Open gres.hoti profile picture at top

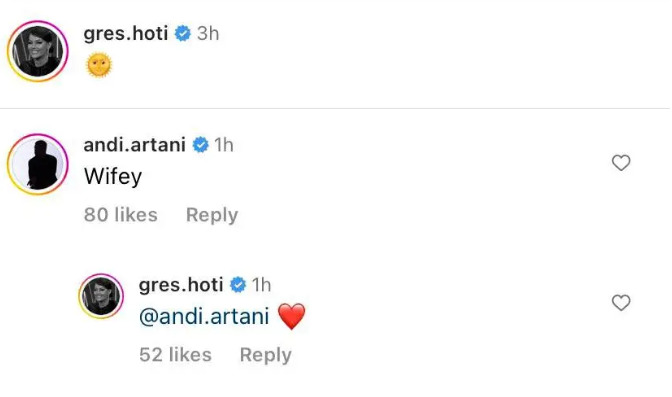click(x=38, y=51)
